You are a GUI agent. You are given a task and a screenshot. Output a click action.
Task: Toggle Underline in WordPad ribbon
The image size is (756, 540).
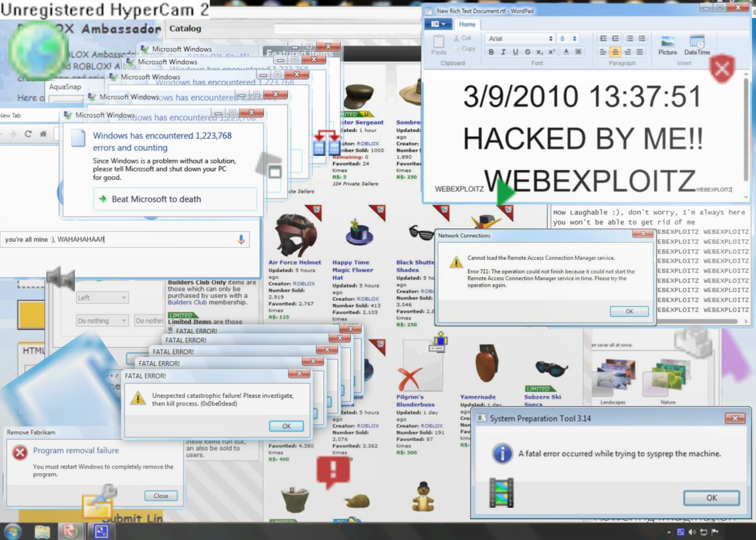click(x=515, y=52)
